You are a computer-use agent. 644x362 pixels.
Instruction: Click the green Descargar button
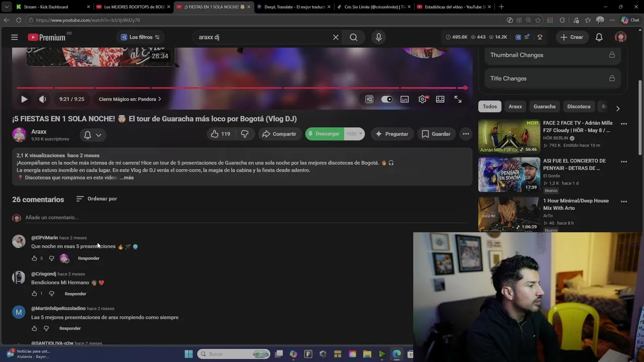click(325, 134)
